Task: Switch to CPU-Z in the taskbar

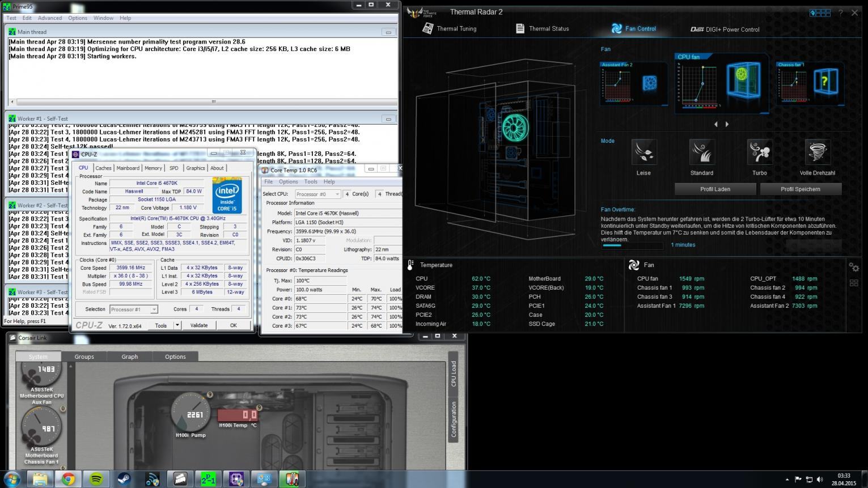Action: [x=236, y=479]
